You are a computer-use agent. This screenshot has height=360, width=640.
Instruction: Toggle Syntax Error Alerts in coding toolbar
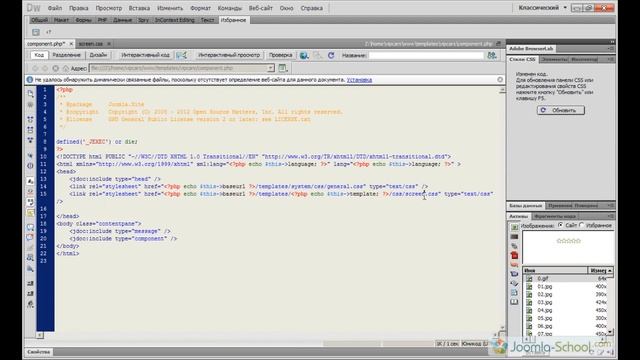pyautogui.click(x=31, y=213)
